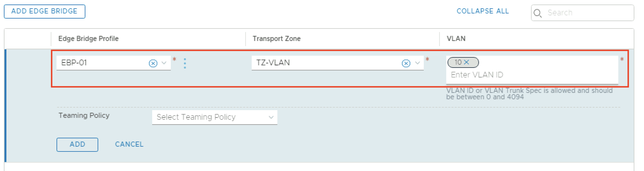
Task: Click the Transport Zone column header
Action: 276,39
